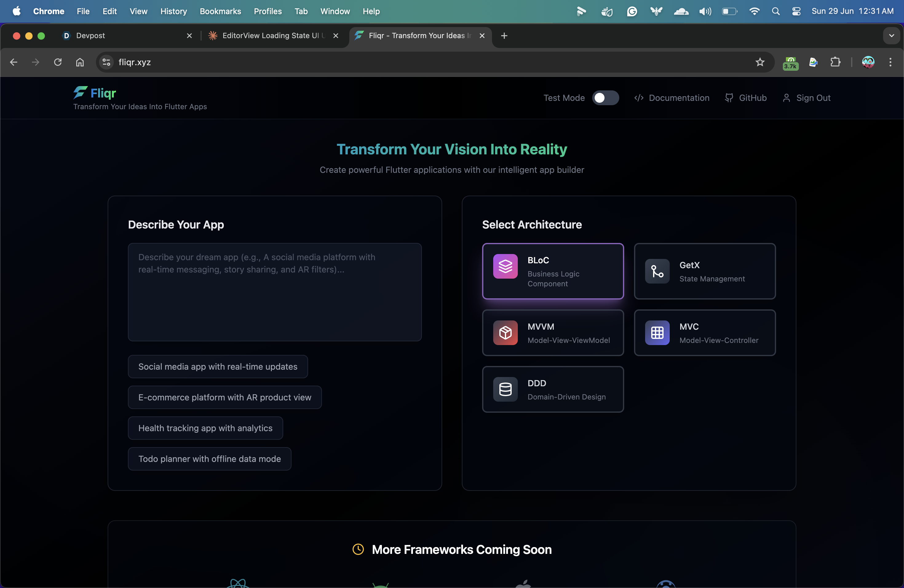This screenshot has height=588, width=904.
Task: Select DDD Domain-Driven Design option
Action: [553, 389]
